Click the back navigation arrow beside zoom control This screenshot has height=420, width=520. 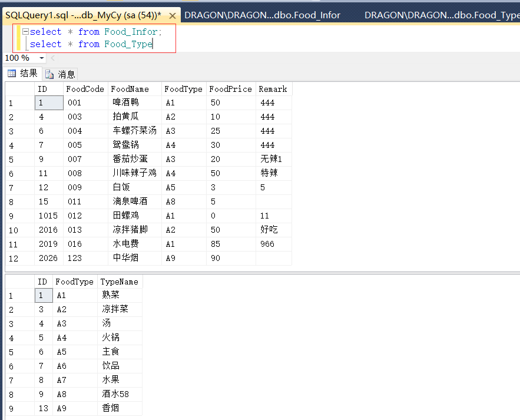click(52, 58)
